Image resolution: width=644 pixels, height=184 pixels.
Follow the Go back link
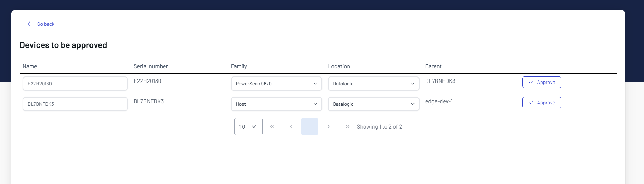tap(46, 24)
